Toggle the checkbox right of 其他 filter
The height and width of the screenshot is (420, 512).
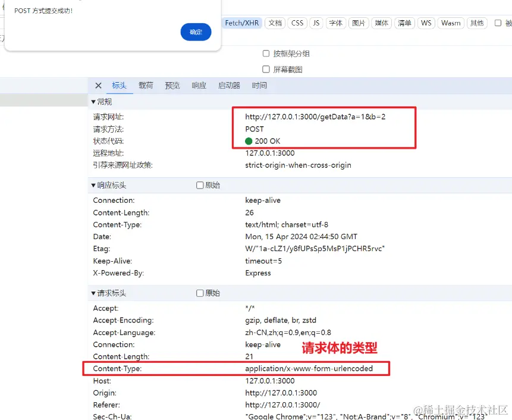click(498, 23)
